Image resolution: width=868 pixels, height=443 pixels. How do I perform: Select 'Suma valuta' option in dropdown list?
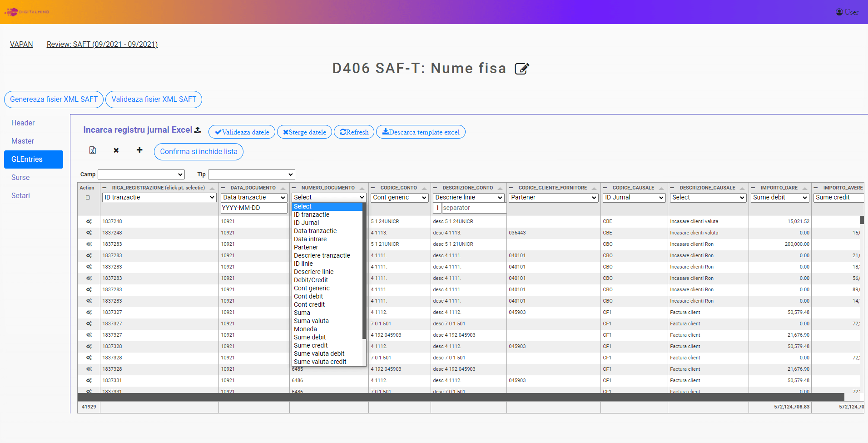[x=311, y=321]
